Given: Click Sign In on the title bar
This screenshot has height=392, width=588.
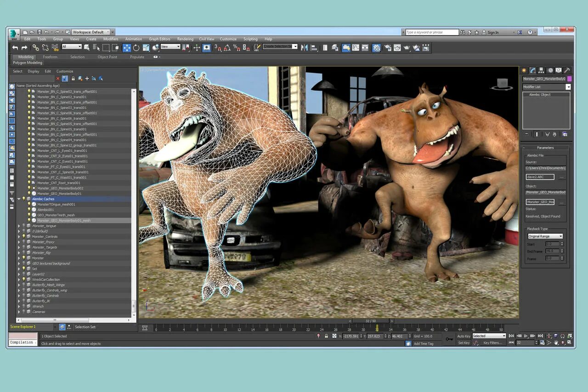Looking at the screenshot, I should 493,33.
